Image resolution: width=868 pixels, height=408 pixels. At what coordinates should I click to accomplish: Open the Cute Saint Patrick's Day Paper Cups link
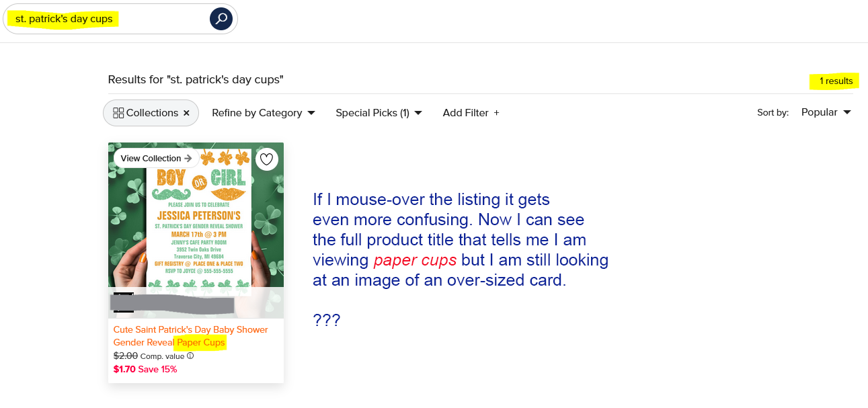tap(191, 336)
